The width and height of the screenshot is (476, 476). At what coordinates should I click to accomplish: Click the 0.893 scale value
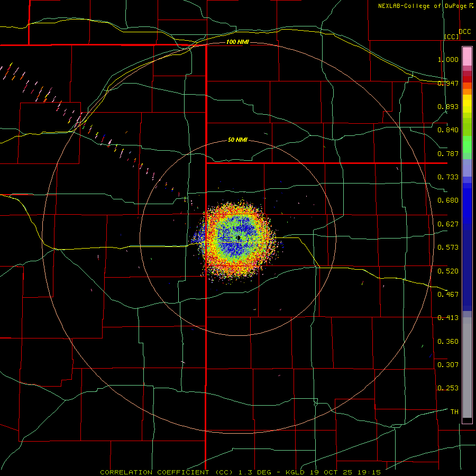[448, 106]
